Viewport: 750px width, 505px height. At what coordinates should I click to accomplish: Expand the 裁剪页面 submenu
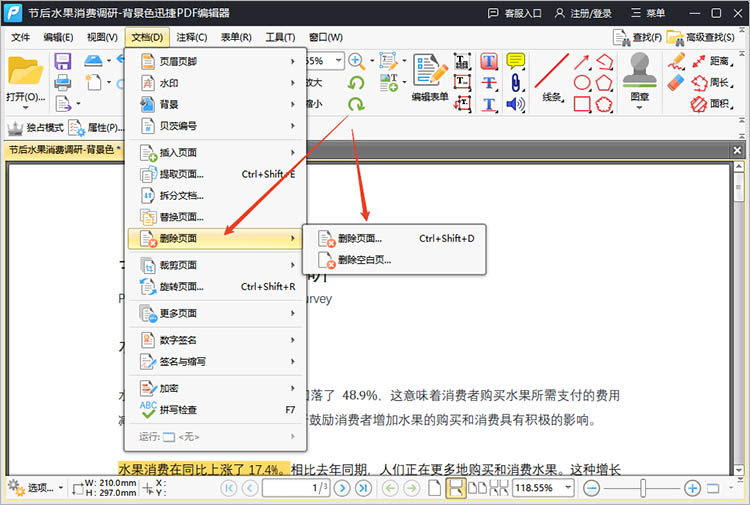point(217,265)
